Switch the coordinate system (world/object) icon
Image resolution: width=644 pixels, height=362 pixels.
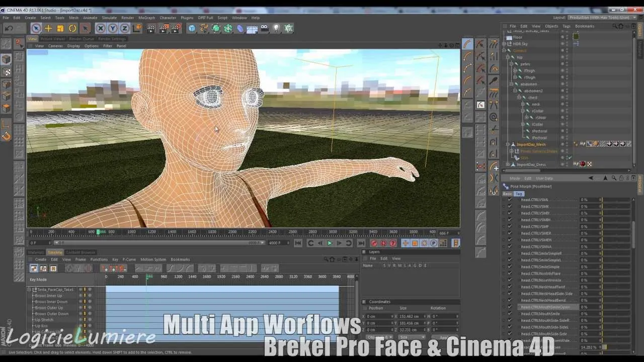coord(137,29)
